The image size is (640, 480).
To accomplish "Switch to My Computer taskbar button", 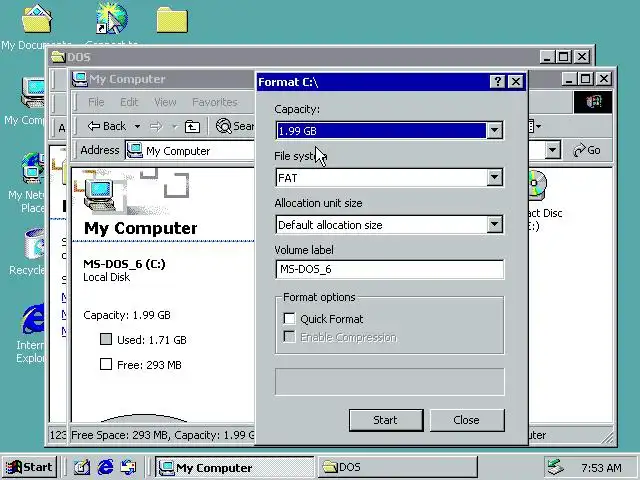I will point(235,467).
